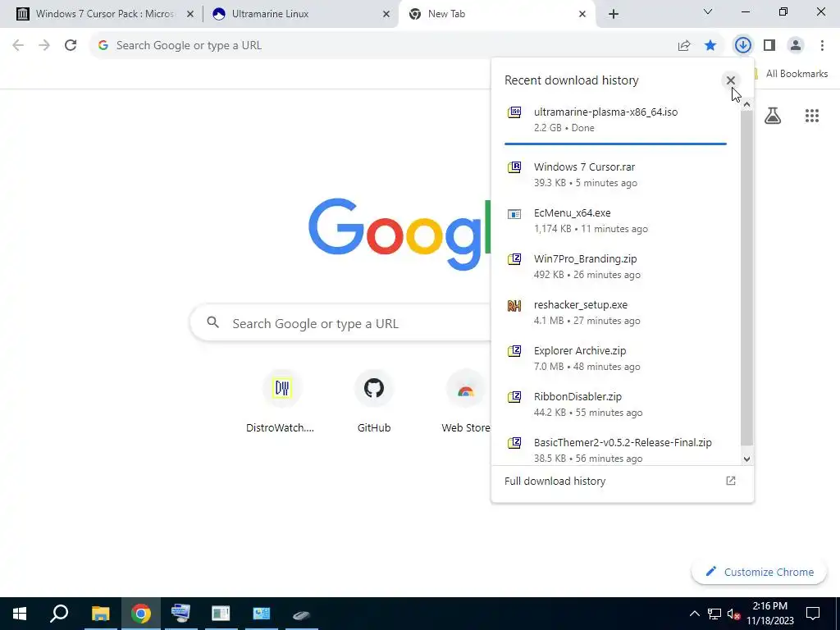Open the side panel icon
The height and width of the screenshot is (630, 840).
769,46
